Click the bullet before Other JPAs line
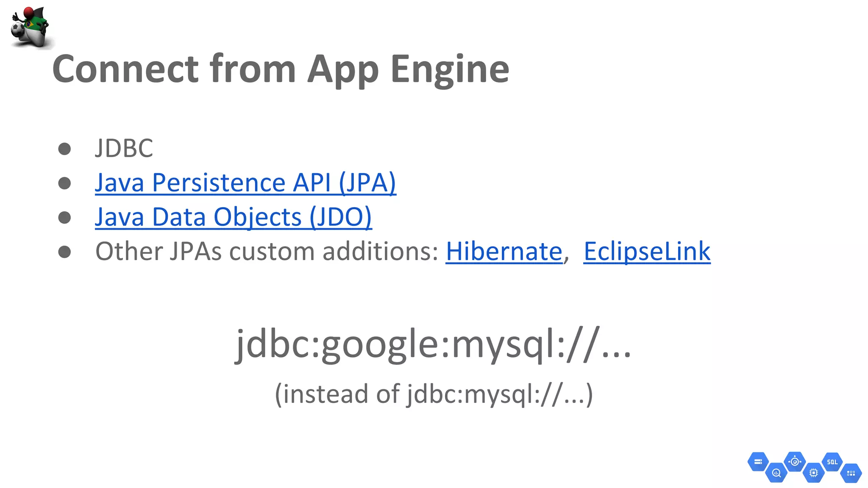 64,252
